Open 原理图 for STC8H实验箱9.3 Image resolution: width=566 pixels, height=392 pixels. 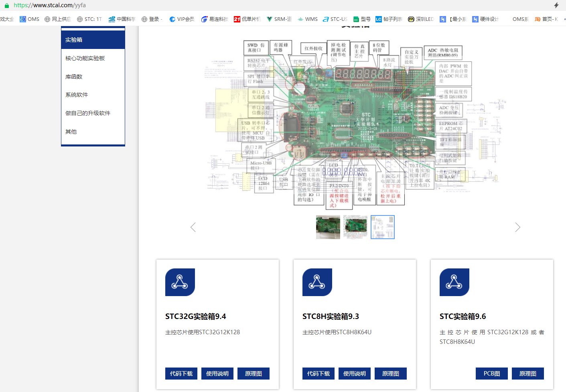pos(391,374)
